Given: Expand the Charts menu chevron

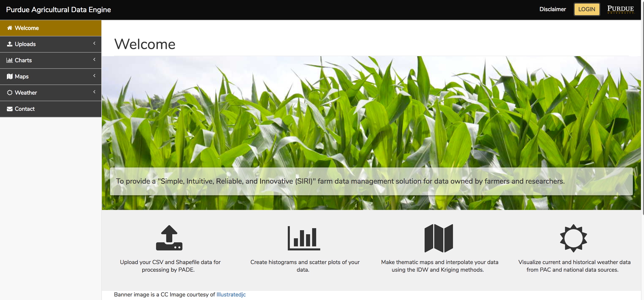Looking at the screenshot, I should click(x=94, y=59).
